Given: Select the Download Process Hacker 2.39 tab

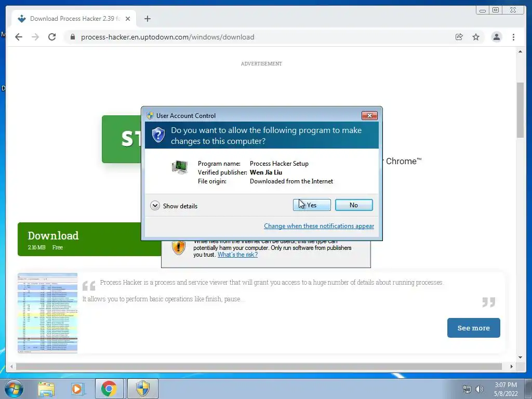Looking at the screenshot, I should pos(74,19).
